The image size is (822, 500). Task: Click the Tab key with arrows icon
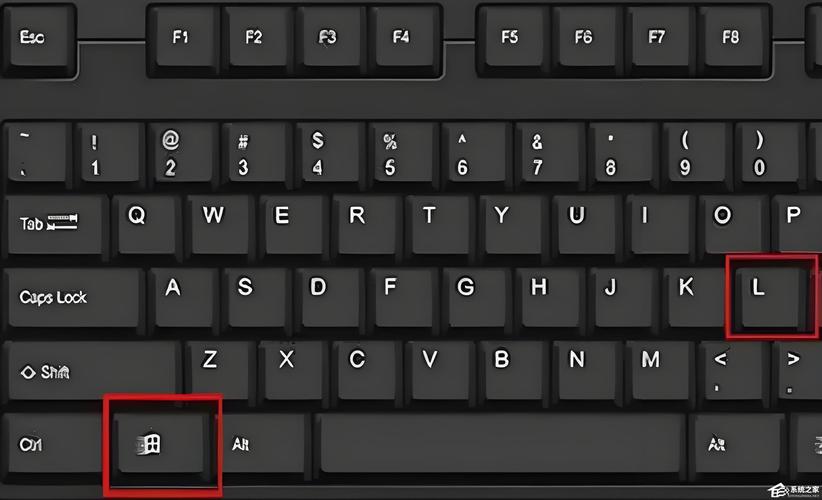[x=56, y=227]
